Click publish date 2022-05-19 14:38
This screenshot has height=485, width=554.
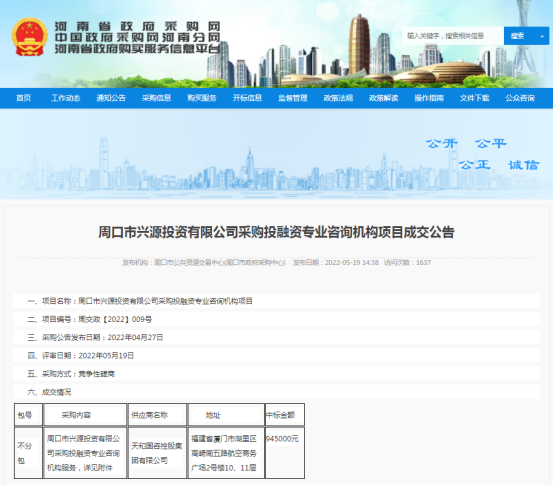[335, 262]
